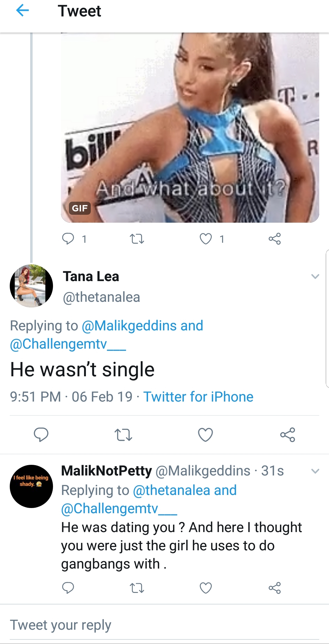Open options chevron on MalikNotPetty's reply
The width and height of the screenshot is (329, 644).
(315, 471)
